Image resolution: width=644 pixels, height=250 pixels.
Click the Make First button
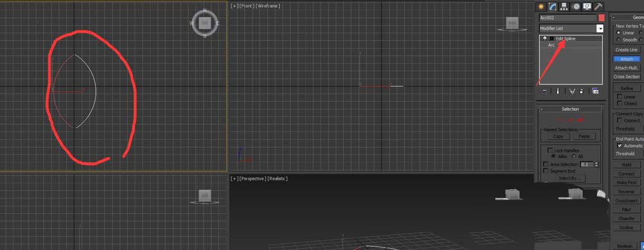627,182
